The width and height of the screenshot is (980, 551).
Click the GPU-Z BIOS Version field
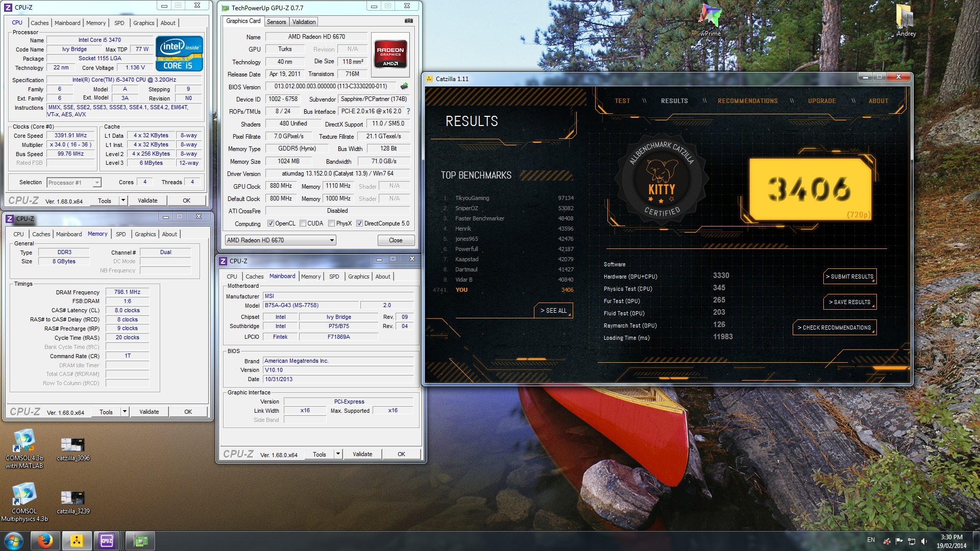click(332, 86)
